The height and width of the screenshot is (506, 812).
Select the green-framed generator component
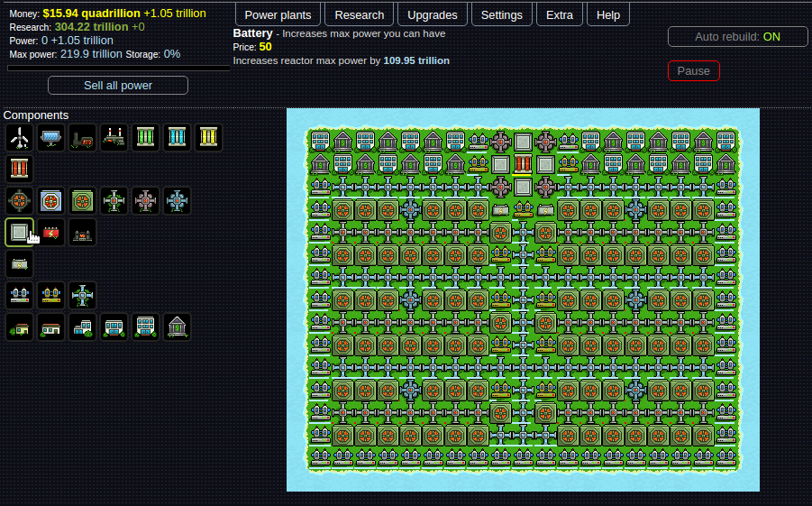pos(83,201)
